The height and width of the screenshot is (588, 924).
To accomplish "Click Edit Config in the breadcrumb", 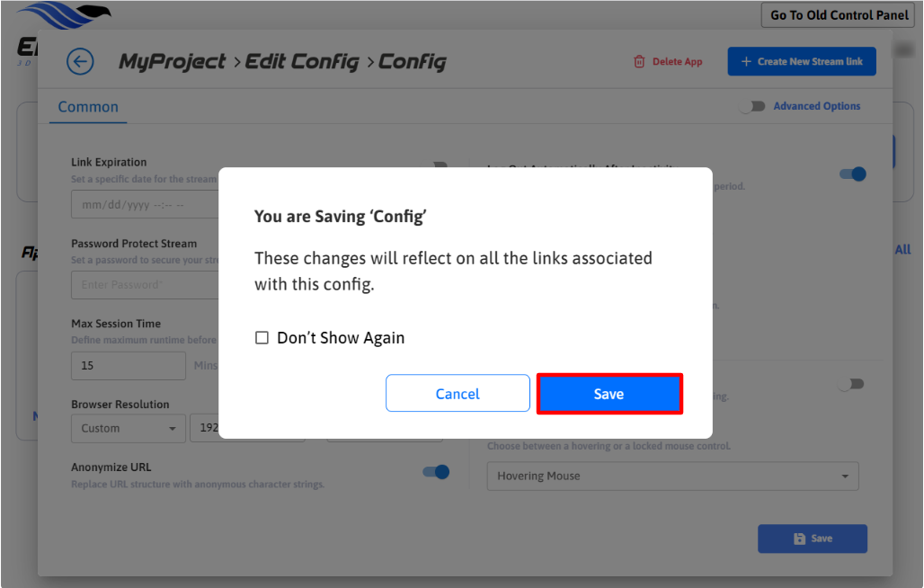I will pyautogui.click(x=302, y=62).
